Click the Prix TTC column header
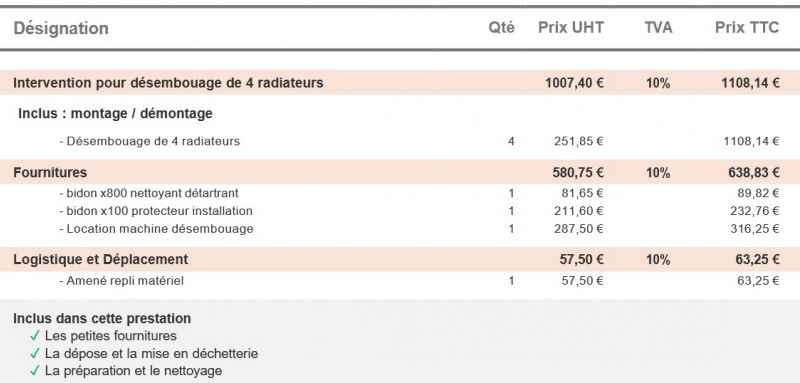Screen dimensions: 800x383 [747, 28]
